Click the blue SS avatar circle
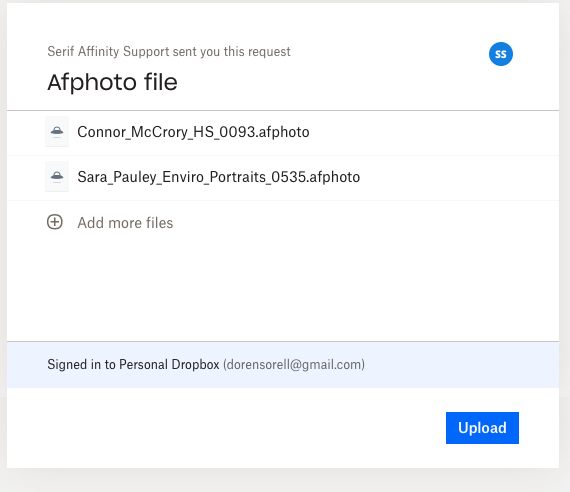 click(501, 54)
